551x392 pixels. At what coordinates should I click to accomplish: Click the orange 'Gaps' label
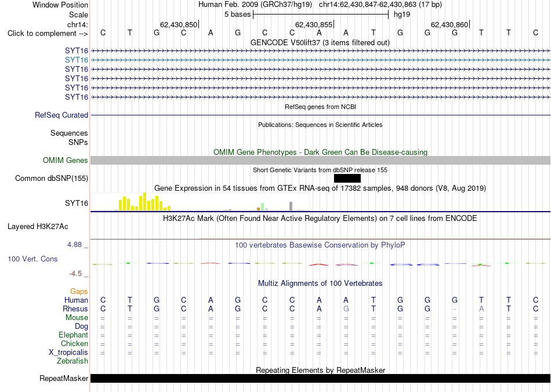click(79, 292)
